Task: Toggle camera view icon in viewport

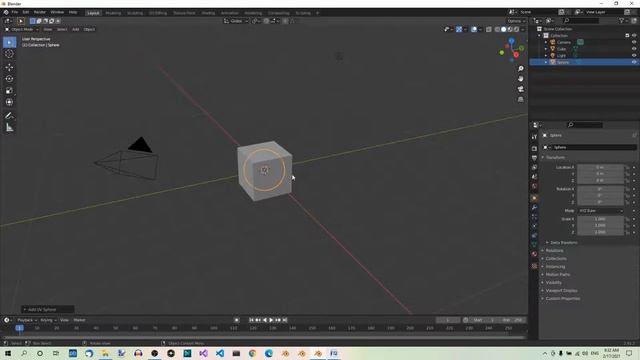Action: click(520, 89)
